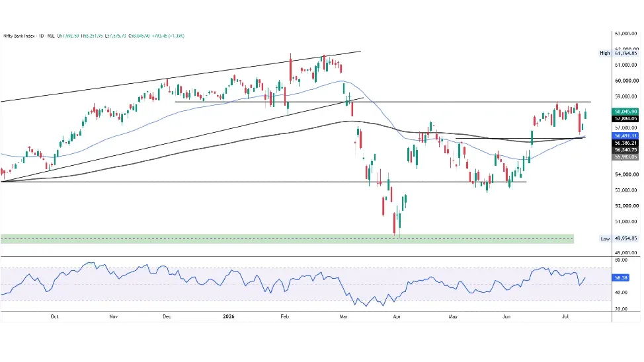The height and width of the screenshot is (362, 644).
Task: Click the blue 58.38 RSI value tag
Action: (621, 278)
